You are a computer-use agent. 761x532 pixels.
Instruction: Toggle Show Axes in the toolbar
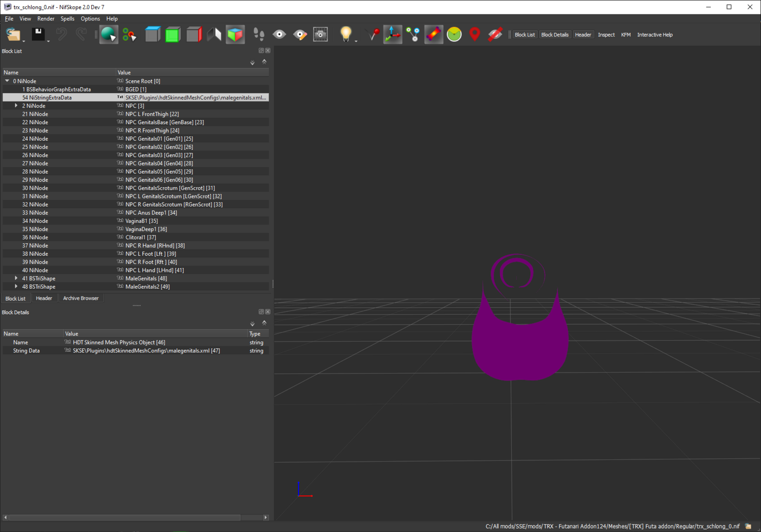tap(393, 34)
